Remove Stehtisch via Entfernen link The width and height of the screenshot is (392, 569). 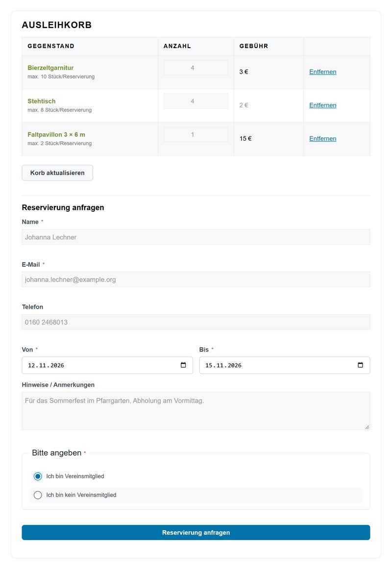click(x=323, y=105)
